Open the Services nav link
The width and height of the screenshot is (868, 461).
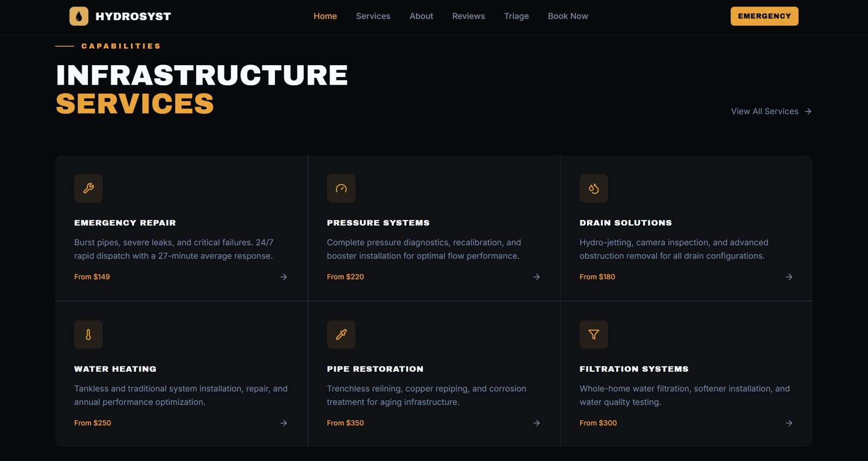tap(373, 16)
